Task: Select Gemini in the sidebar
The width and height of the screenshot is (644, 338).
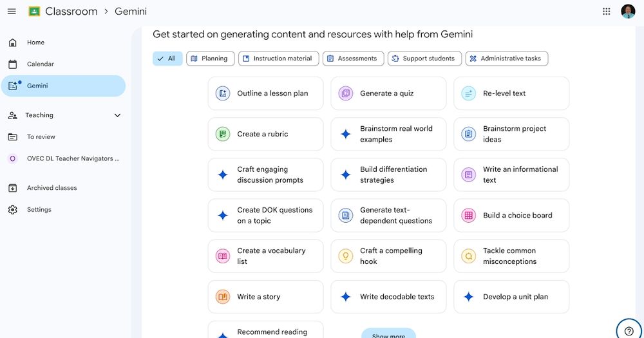Action: coord(63,86)
